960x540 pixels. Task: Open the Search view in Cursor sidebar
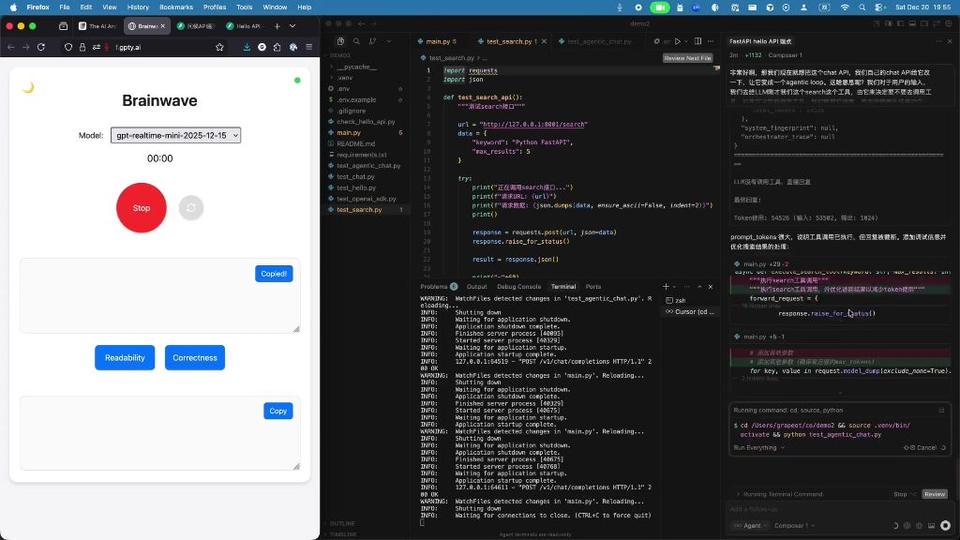click(356, 41)
